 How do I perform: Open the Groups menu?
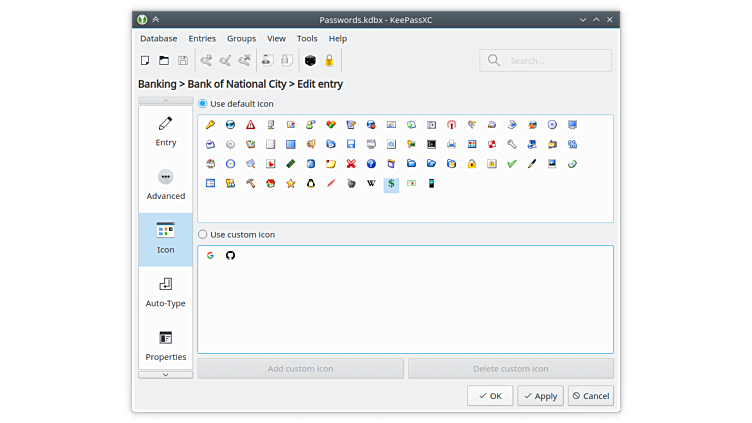[241, 38]
